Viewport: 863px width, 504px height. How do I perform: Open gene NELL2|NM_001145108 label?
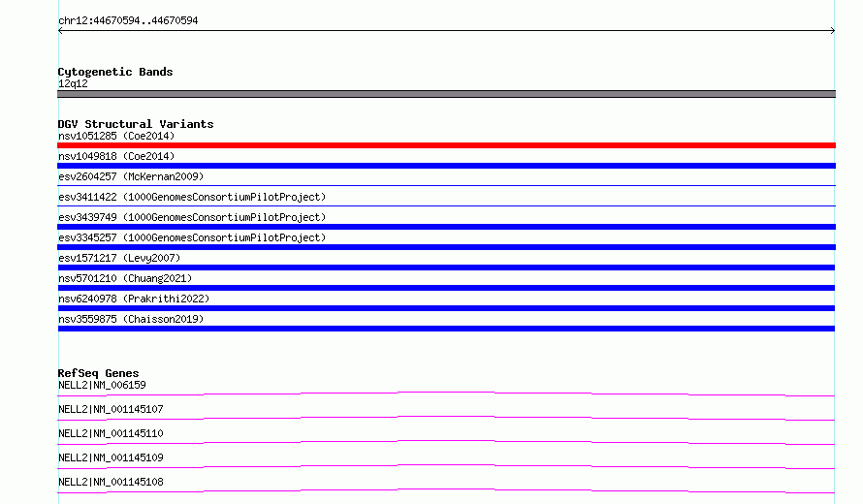coord(111,482)
